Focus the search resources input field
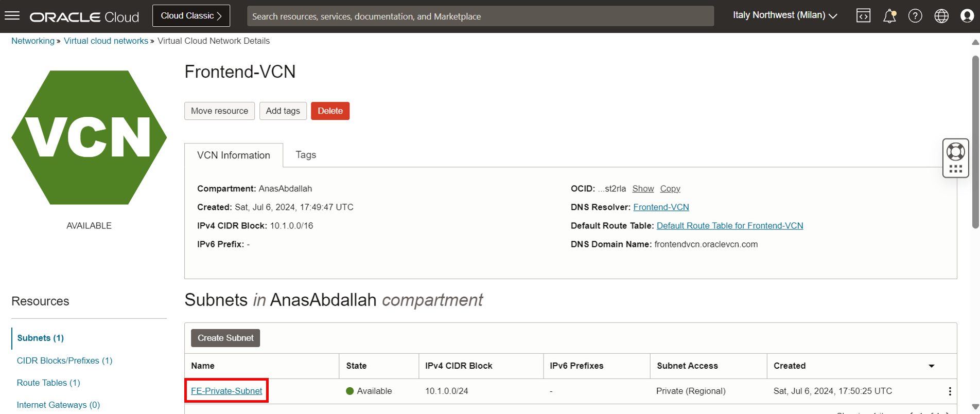This screenshot has height=414, width=980. (480, 16)
